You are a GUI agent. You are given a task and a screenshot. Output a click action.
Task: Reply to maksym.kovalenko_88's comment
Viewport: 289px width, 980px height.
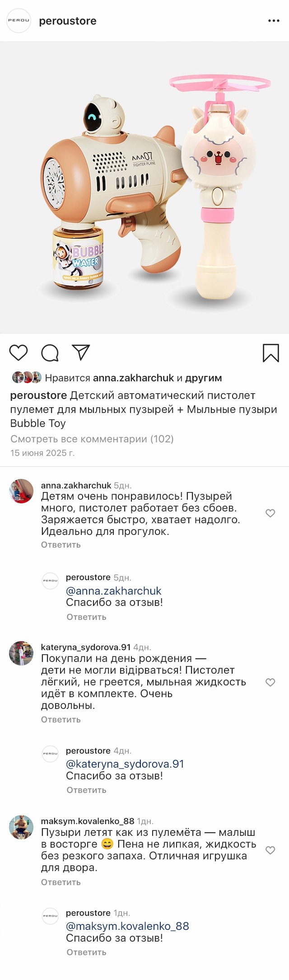click(x=61, y=882)
